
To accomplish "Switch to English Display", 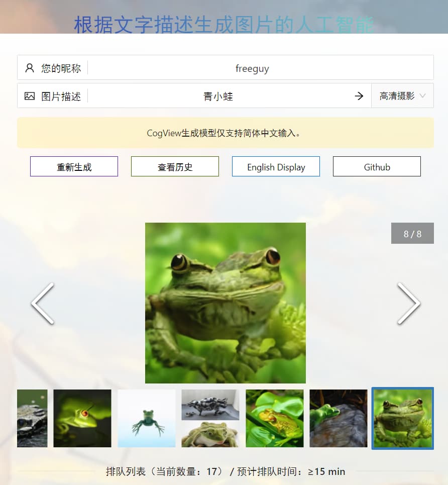I will click(276, 167).
